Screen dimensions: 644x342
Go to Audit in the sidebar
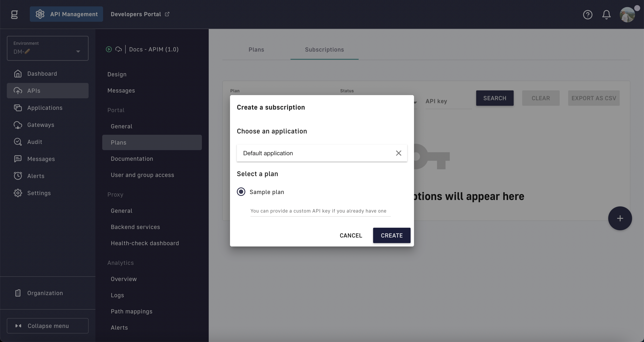coord(34,142)
